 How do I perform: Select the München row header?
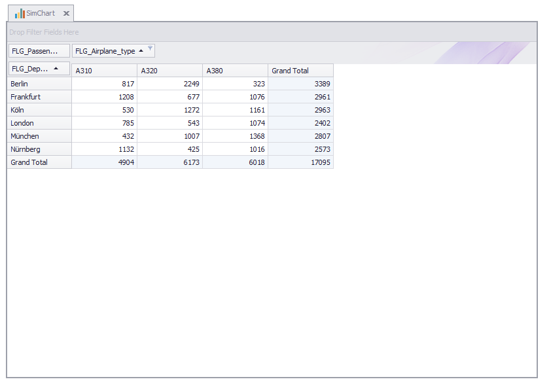(x=39, y=136)
